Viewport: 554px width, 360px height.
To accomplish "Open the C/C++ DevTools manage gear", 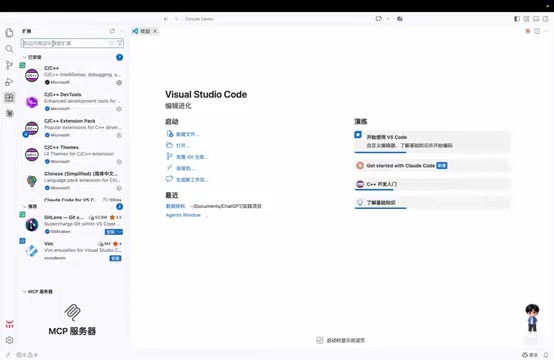I will click(119, 109).
